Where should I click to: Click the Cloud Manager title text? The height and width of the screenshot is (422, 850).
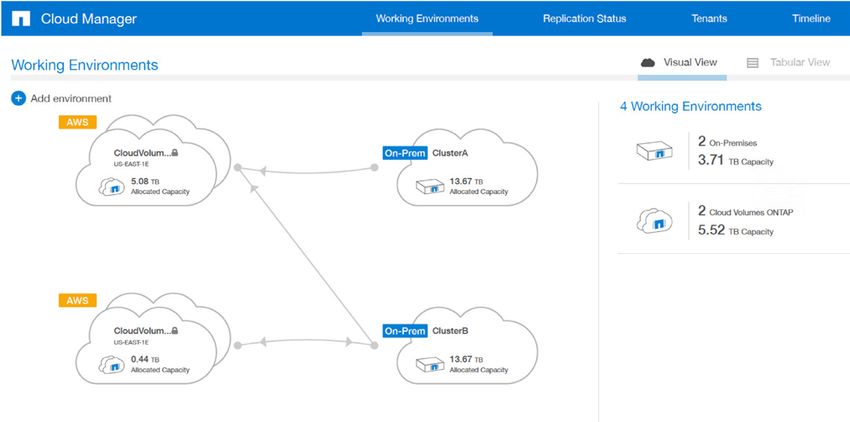point(89,19)
